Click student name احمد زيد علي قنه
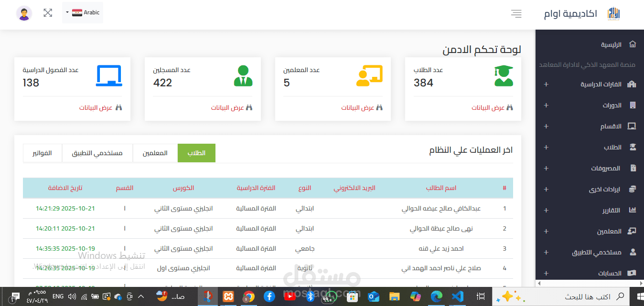Viewport: 644px width, 306px height. [x=441, y=249]
